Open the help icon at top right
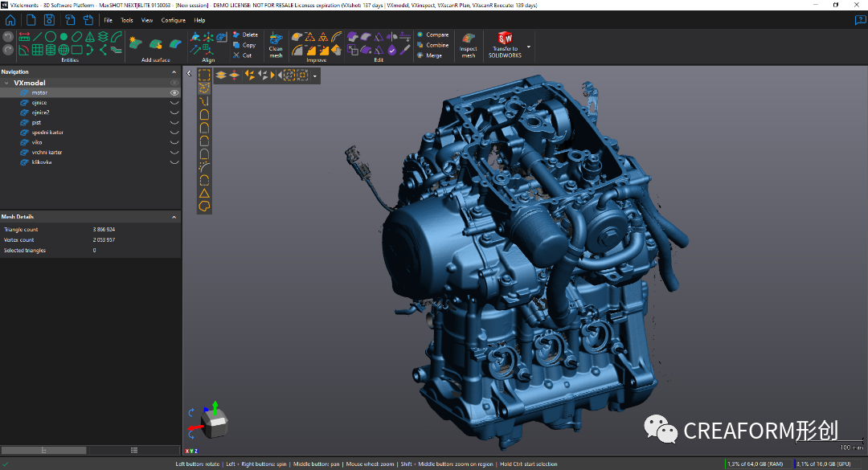 [860, 20]
